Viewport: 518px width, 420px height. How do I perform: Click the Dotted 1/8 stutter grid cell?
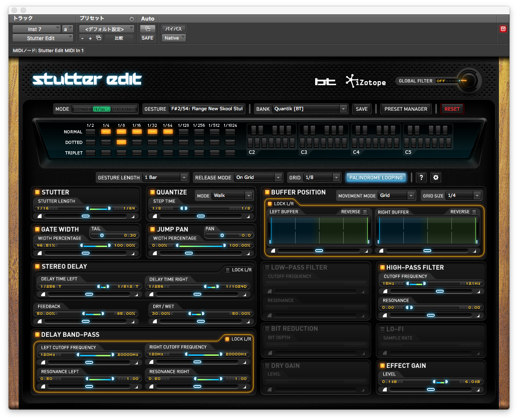tap(121, 142)
